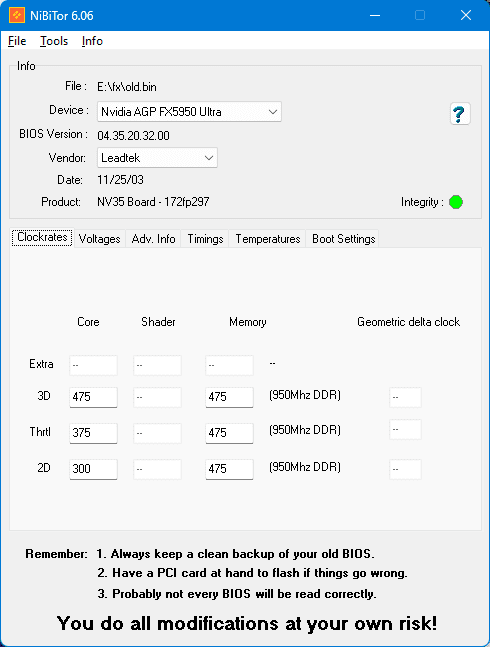Click the 3D Shader clock field
This screenshot has height=647, width=490.
point(157,397)
